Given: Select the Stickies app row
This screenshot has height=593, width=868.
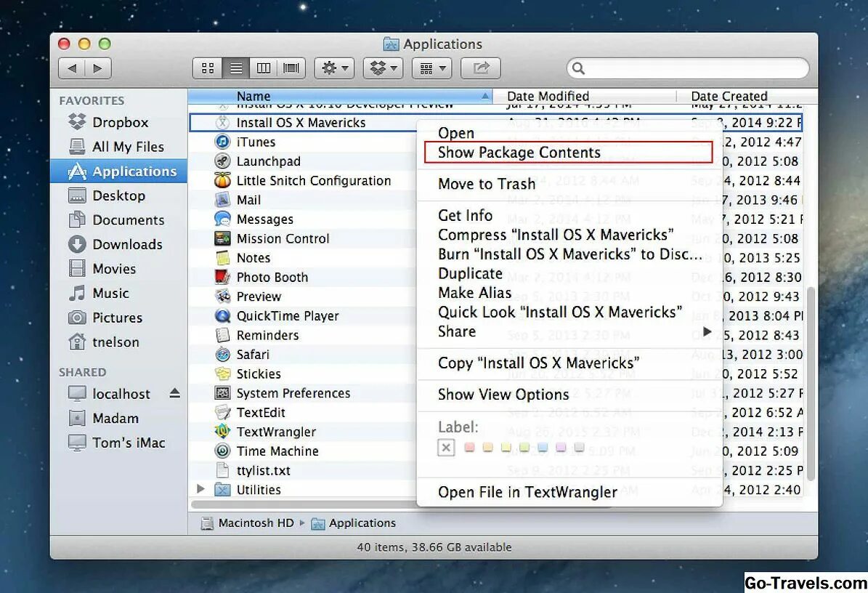Looking at the screenshot, I should [302, 374].
